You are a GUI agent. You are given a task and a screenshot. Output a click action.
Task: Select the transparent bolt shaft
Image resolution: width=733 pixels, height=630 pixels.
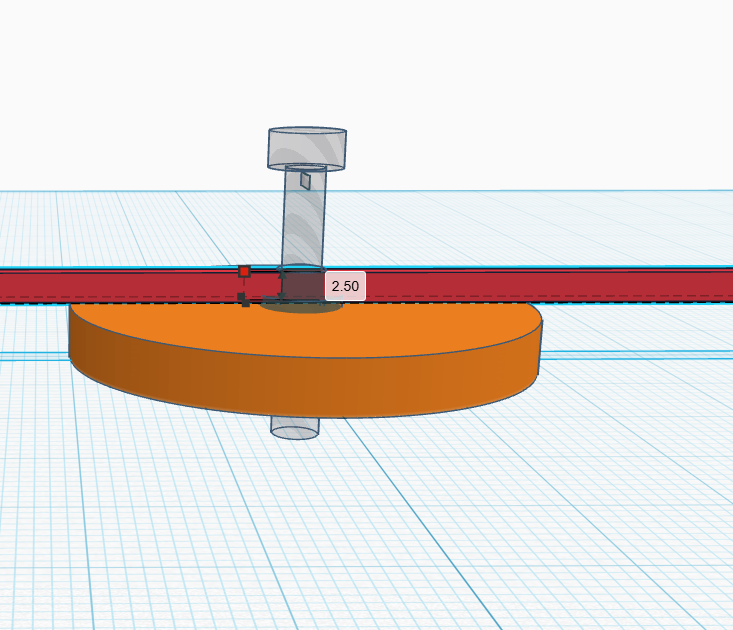click(304, 217)
